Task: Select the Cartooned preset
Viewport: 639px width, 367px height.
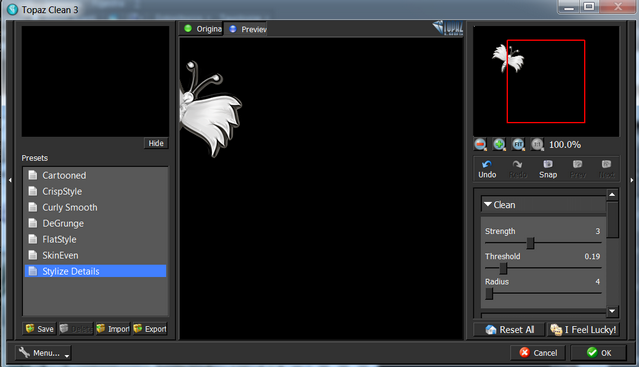Action: tap(95, 175)
